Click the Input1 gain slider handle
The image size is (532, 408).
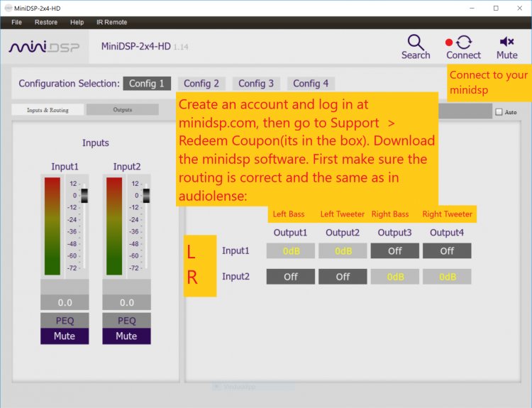tap(84, 196)
